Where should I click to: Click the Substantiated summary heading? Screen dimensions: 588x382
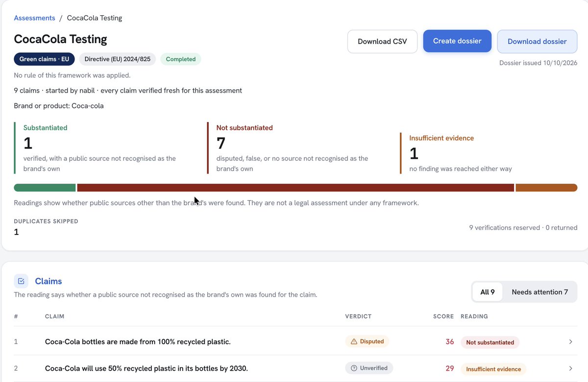(46, 127)
